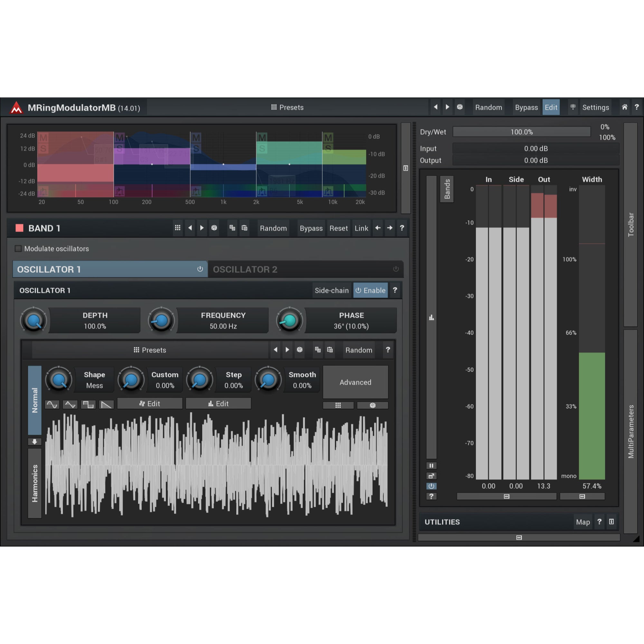The image size is (644, 644).
Task: Click the global Random button
Action: click(x=488, y=107)
